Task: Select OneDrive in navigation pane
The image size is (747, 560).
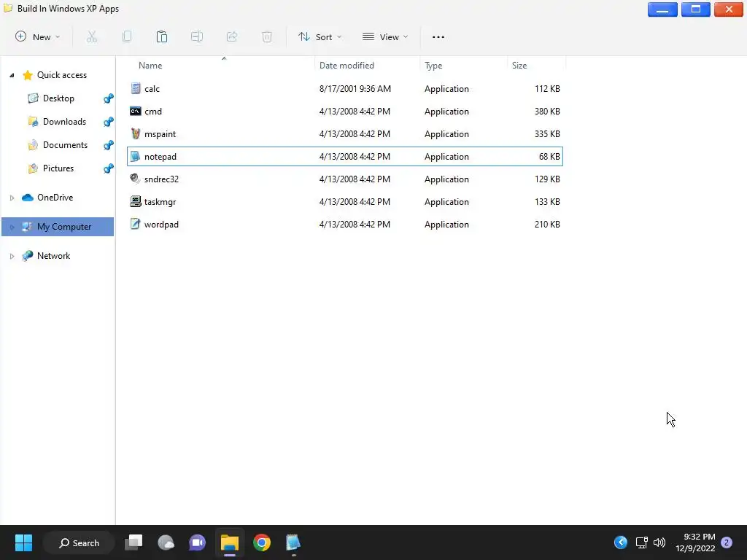Action: pyautogui.click(x=55, y=197)
